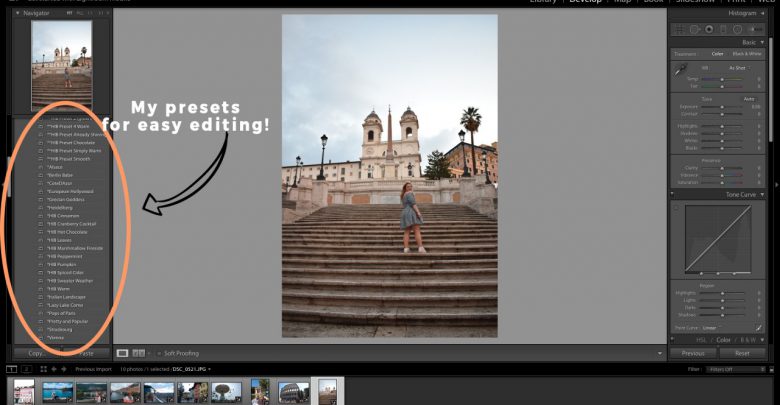Apply the HIB Preset Chocolate preset
This screenshot has height=405, width=780.
click(x=71, y=143)
